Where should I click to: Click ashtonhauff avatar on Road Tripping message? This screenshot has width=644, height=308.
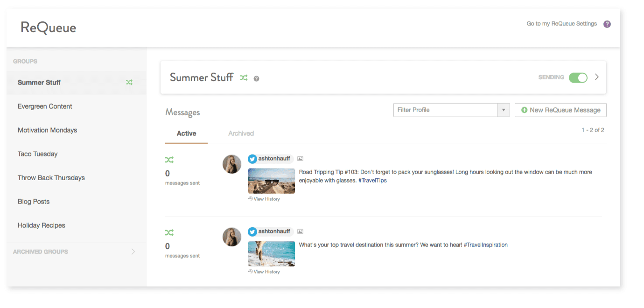pos(232,164)
